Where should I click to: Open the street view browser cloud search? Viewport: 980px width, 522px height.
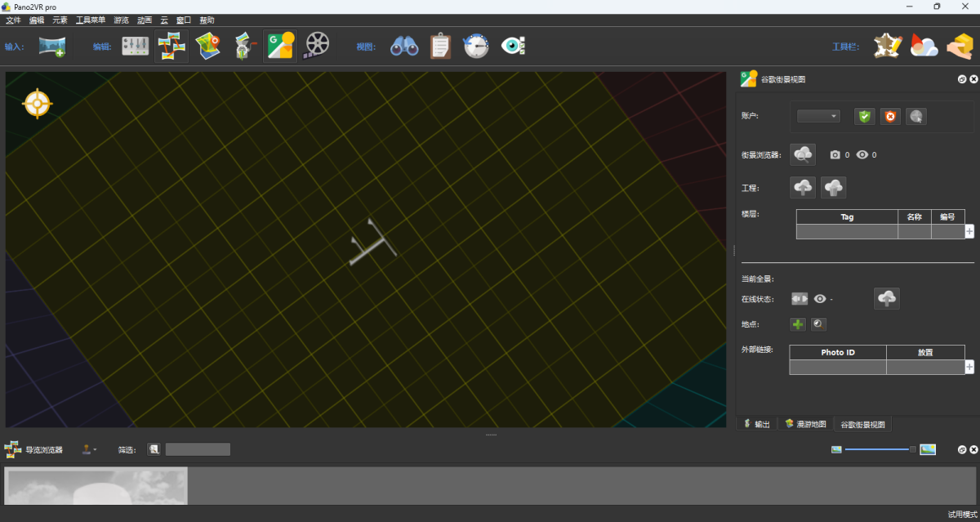tap(804, 154)
